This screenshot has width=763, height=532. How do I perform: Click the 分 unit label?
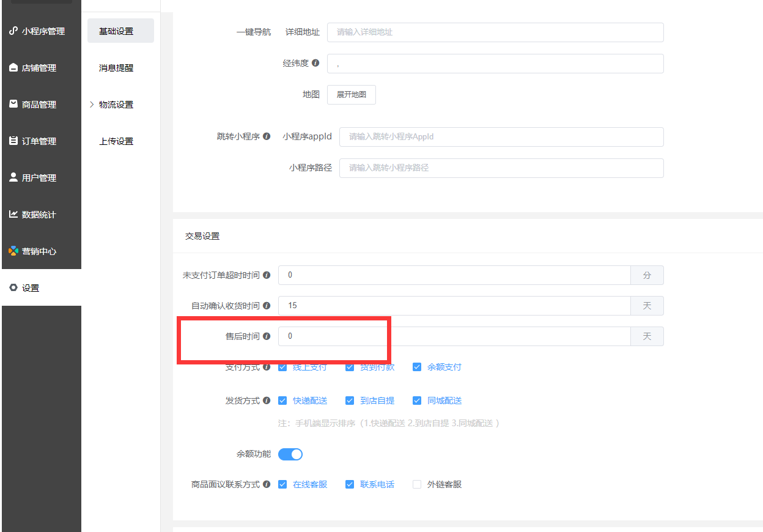pos(647,275)
